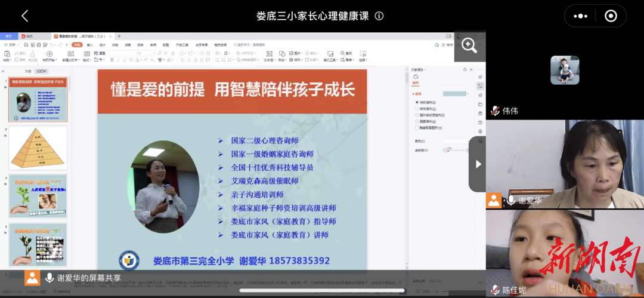The width and height of the screenshot is (644, 298).
Task: Toggle Strikethrough formatting
Action: 131,60
